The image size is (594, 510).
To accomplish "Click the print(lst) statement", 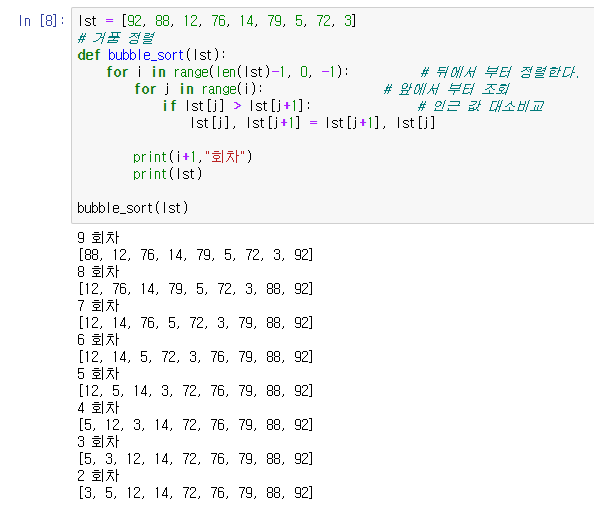I will (167, 174).
